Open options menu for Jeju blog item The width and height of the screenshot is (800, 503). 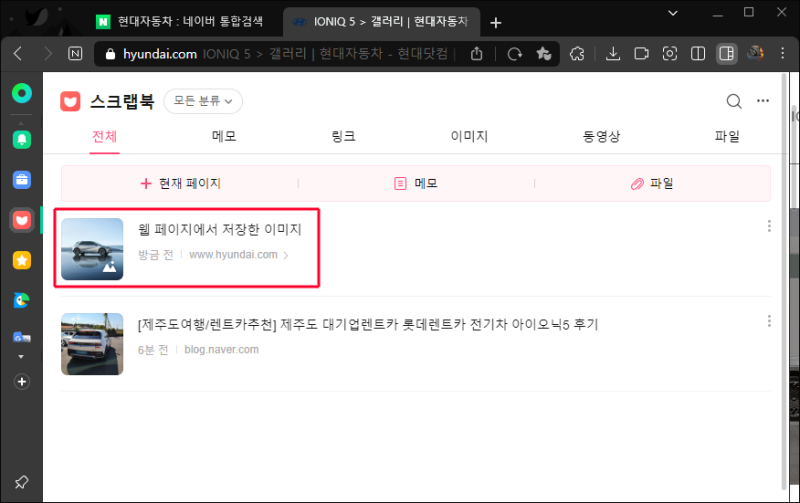[x=769, y=321]
